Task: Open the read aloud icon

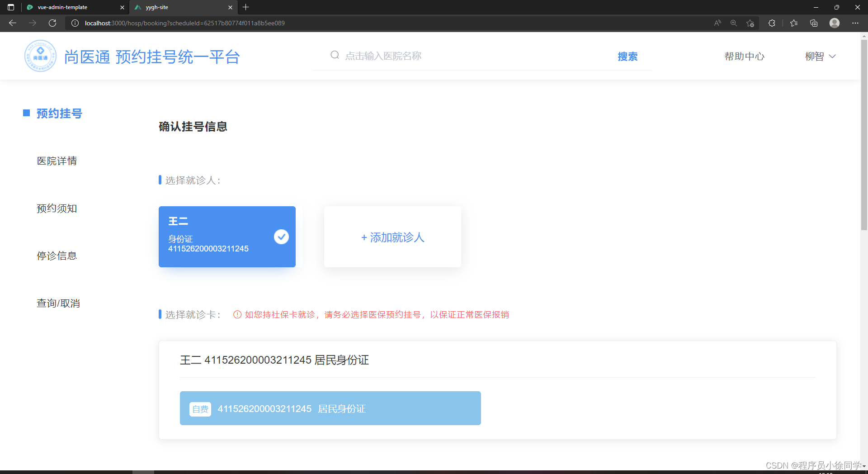Action: pyautogui.click(x=717, y=23)
